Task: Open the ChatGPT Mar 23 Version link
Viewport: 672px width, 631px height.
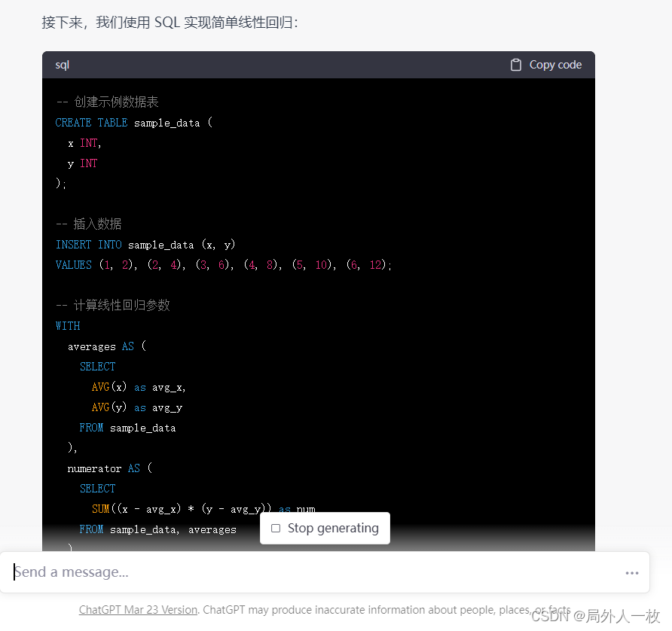Action: (x=138, y=610)
